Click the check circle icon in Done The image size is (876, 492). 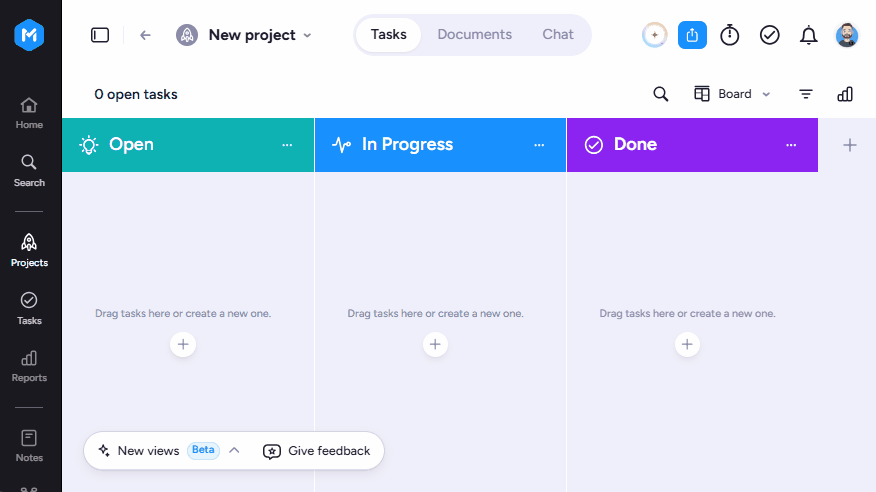(594, 145)
